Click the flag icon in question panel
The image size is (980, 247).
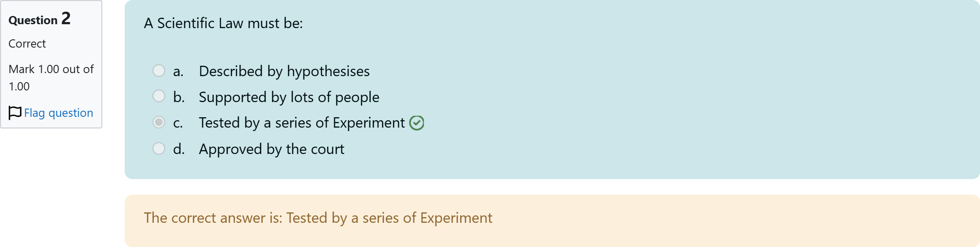pos(15,113)
